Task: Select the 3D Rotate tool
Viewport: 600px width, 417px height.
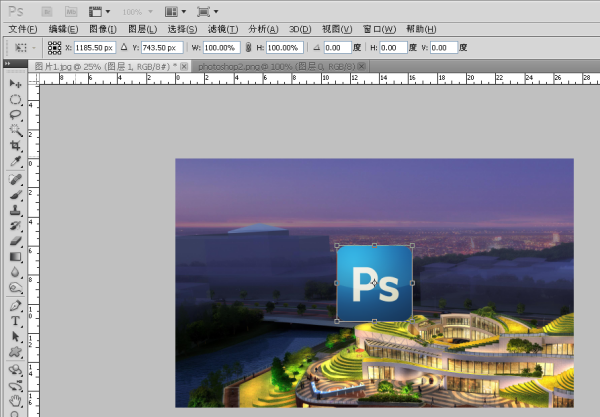Action: (15, 370)
